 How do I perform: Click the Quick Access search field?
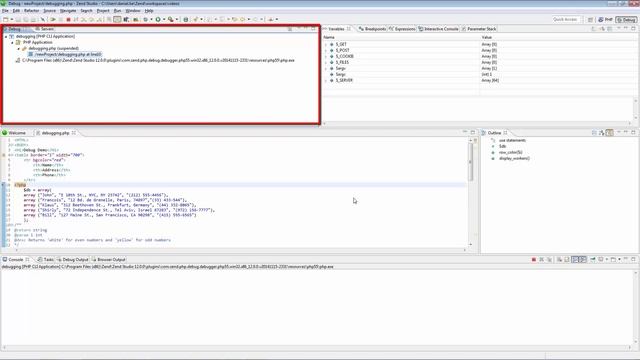click(x=566, y=19)
